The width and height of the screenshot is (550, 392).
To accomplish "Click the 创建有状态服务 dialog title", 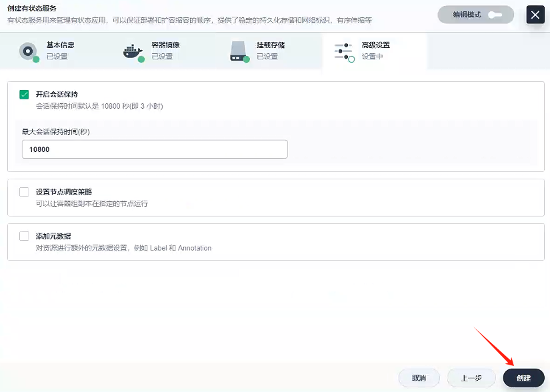I will [x=32, y=9].
